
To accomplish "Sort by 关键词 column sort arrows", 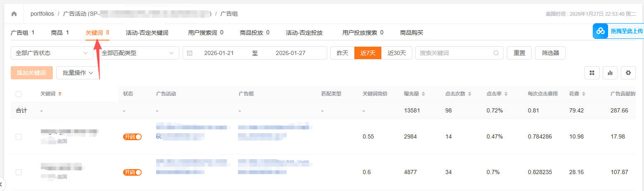I will 60,94.
